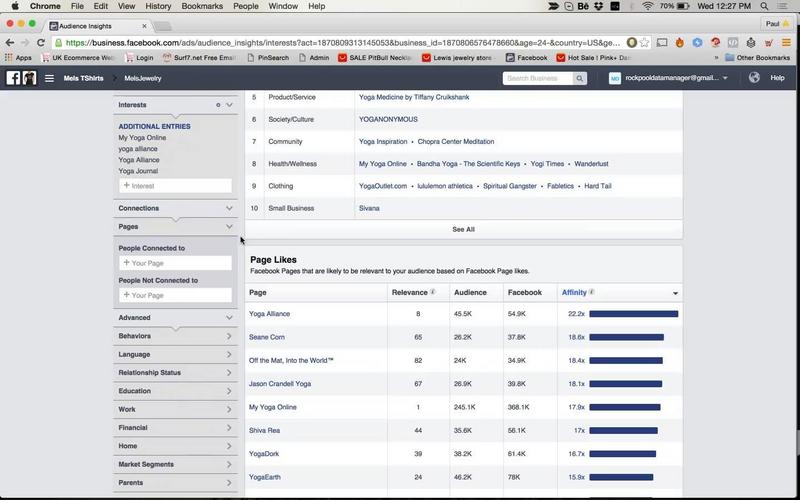Click the People Connected to page field
Screen dimensions: 800x500
[x=176, y=263]
